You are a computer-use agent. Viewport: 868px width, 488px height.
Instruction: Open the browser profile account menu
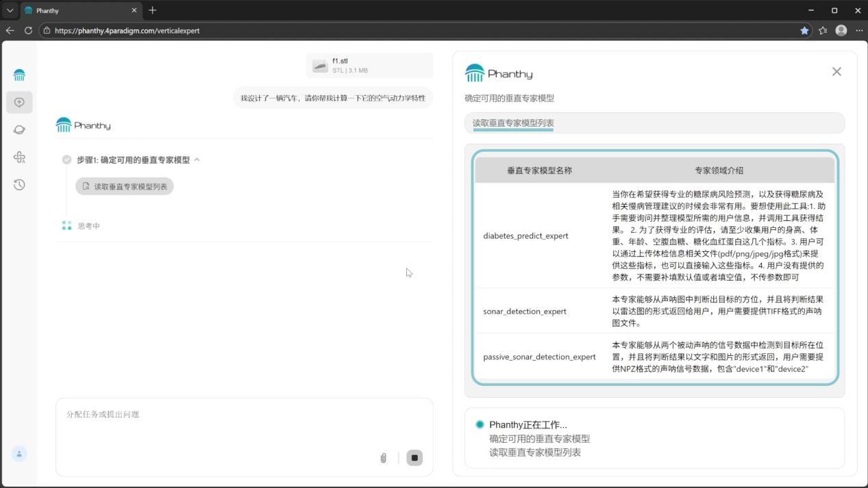(841, 30)
